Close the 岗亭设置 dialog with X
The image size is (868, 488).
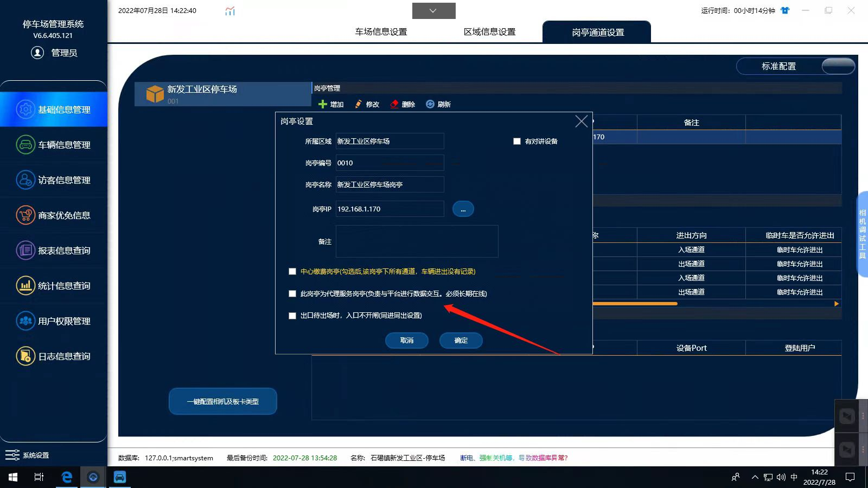coord(581,121)
